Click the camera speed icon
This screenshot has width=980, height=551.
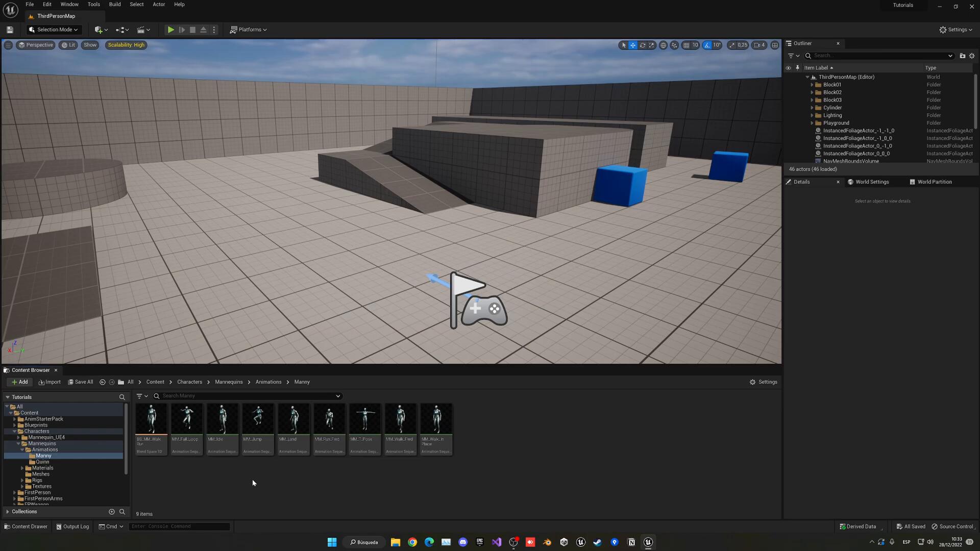[x=759, y=45]
